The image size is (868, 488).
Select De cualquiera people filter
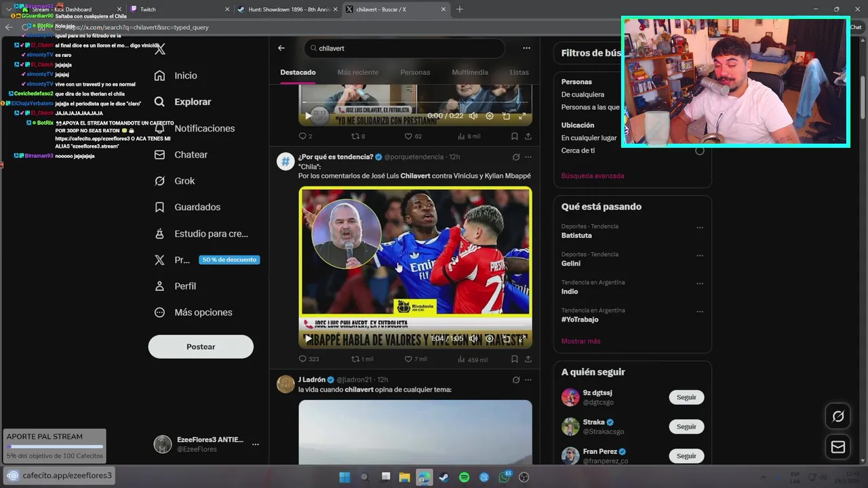[583, 94]
